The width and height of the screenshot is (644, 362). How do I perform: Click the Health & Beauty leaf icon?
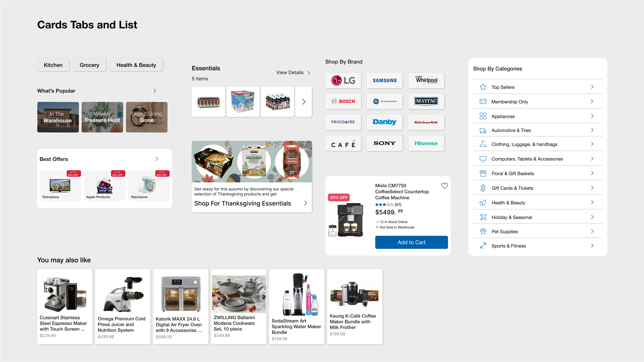pos(483,203)
